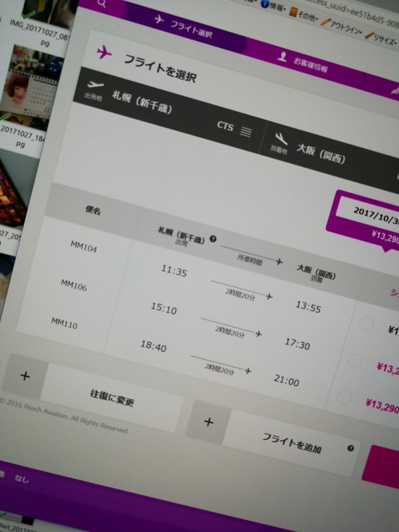This screenshot has width=399, height=532.
Task: Click flight number MM104
Action: click(x=84, y=246)
